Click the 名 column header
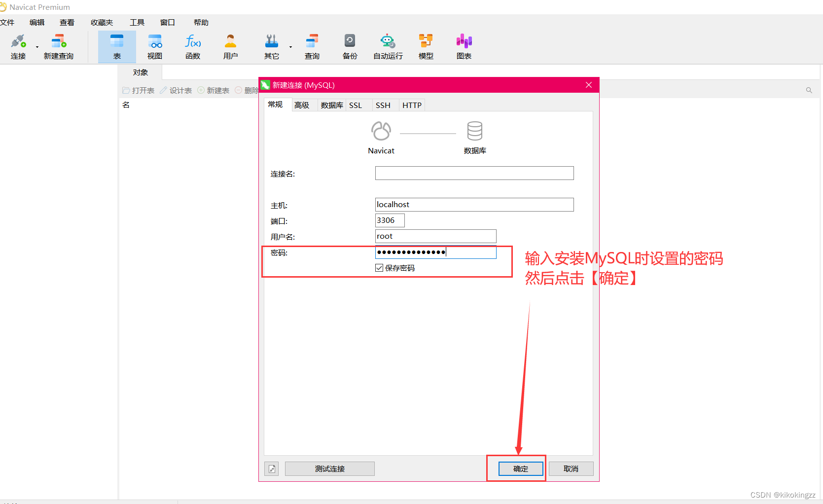823x504 pixels. [x=126, y=105]
